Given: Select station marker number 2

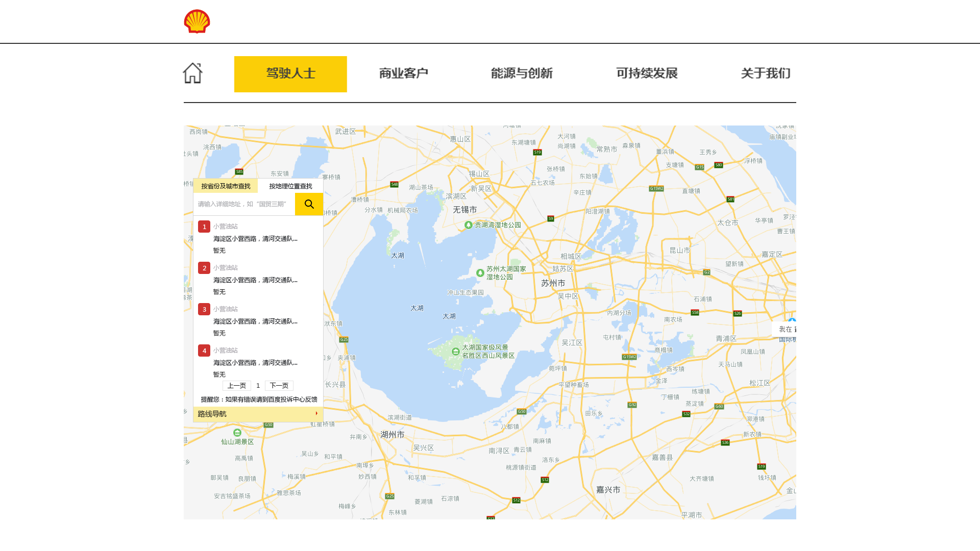Looking at the screenshot, I should click(x=204, y=268).
